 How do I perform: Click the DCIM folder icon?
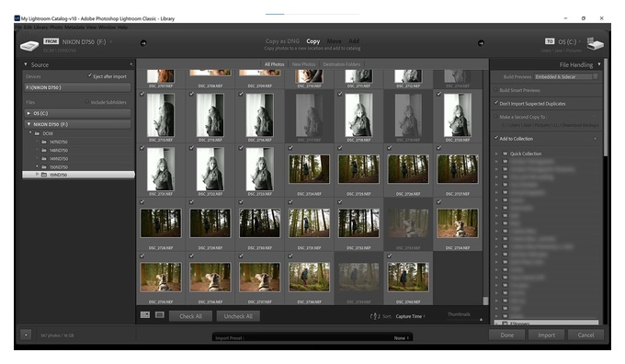(x=37, y=133)
